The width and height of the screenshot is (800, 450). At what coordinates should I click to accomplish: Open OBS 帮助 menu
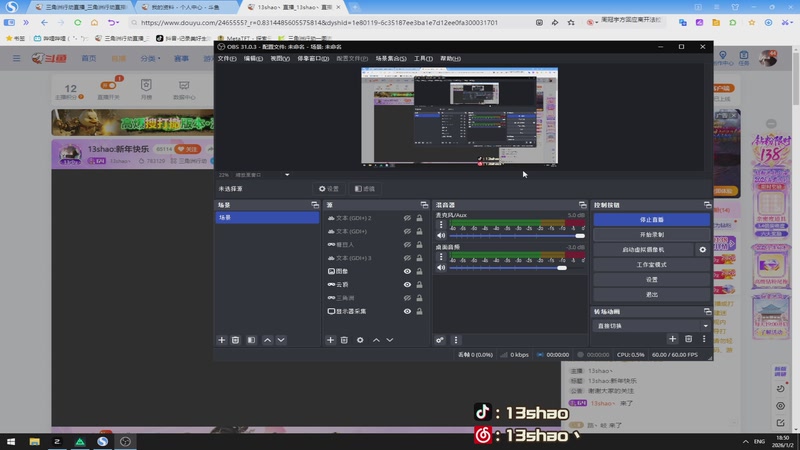(450, 59)
